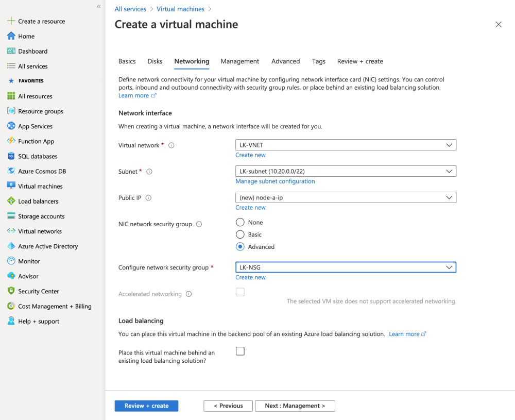Go to the Management tab
This screenshot has height=420, width=515.
click(239, 61)
